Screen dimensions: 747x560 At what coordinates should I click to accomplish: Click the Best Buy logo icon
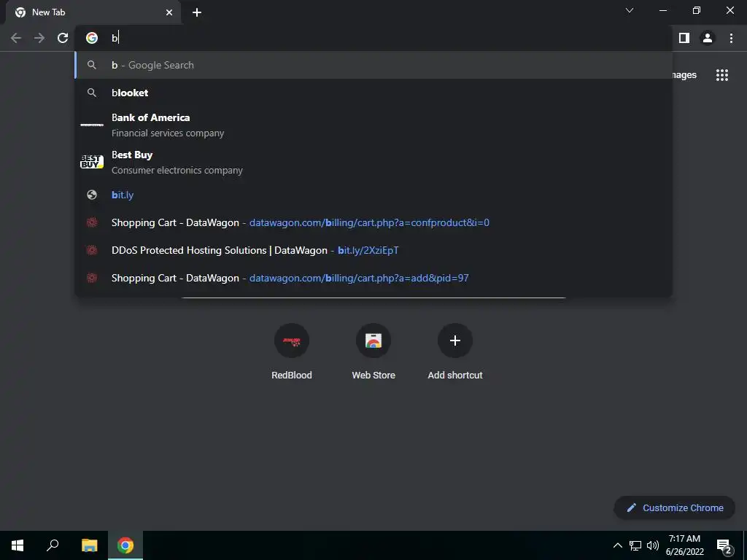(x=91, y=162)
